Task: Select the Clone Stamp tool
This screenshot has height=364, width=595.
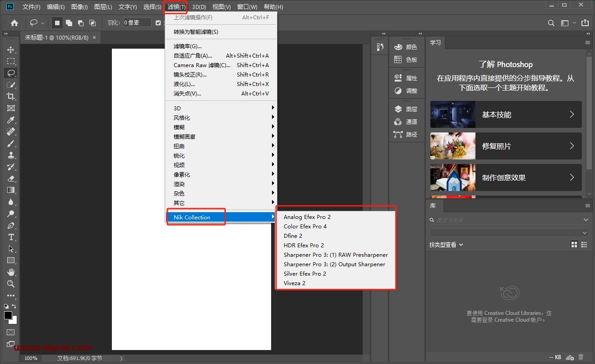Action: (x=11, y=155)
